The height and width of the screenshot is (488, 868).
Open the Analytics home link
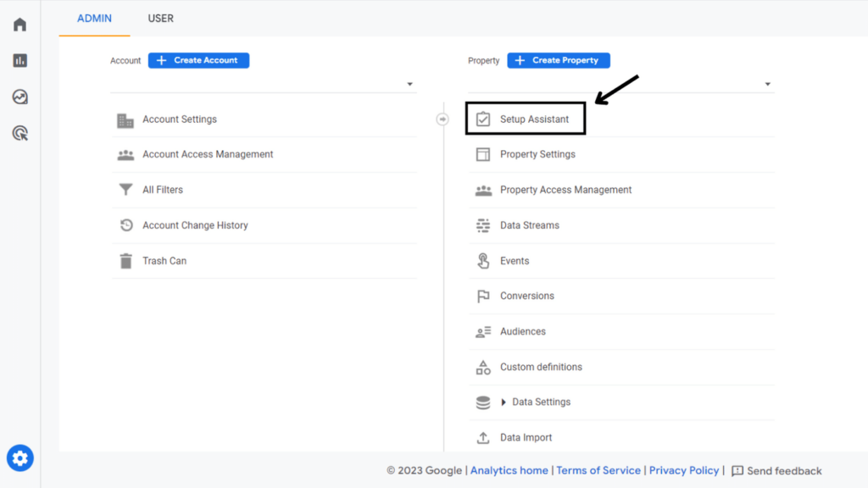click(509, 470)
